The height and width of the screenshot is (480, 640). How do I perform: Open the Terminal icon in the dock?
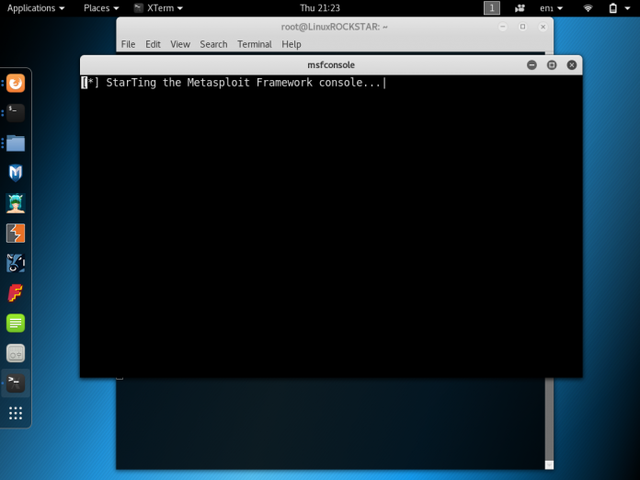point(16,113)
